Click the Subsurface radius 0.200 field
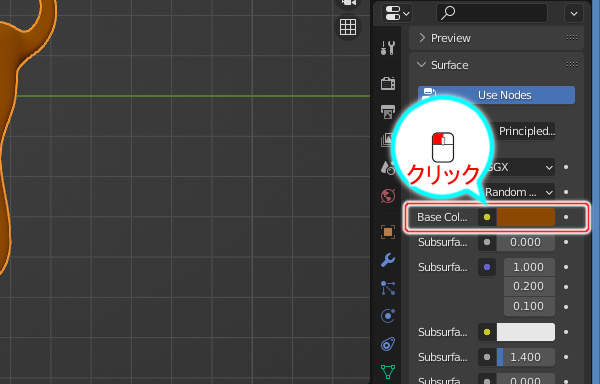The width and height of the screenshot is (600, 384). [x=529, y=286]
